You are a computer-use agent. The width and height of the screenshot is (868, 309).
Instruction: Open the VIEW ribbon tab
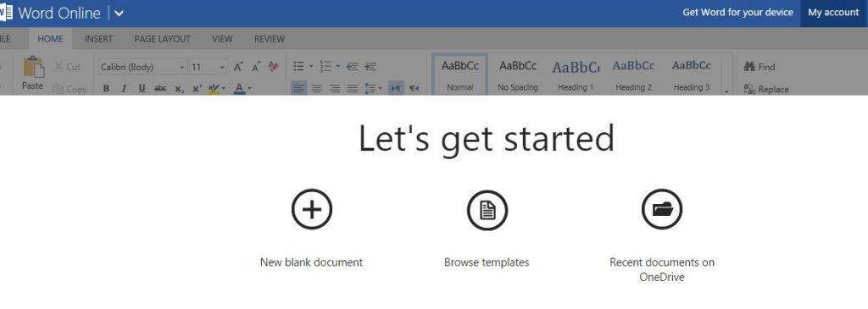222,39
